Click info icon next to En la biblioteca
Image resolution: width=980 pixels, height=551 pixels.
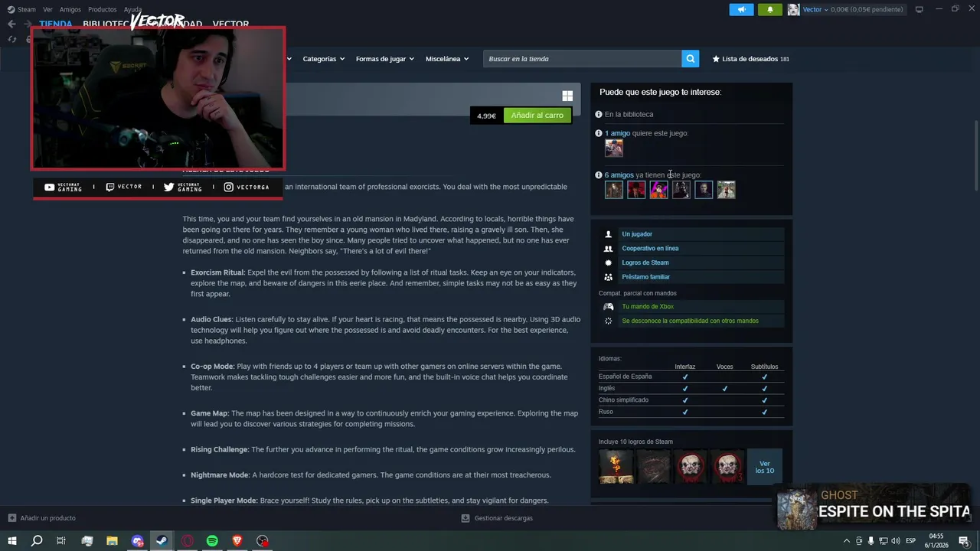click(599, 114)
